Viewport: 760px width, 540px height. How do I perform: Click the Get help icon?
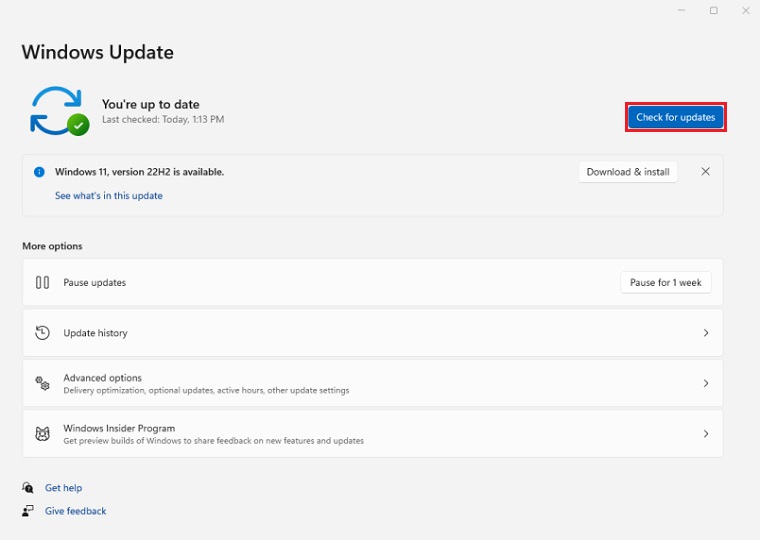coord(28,488)
